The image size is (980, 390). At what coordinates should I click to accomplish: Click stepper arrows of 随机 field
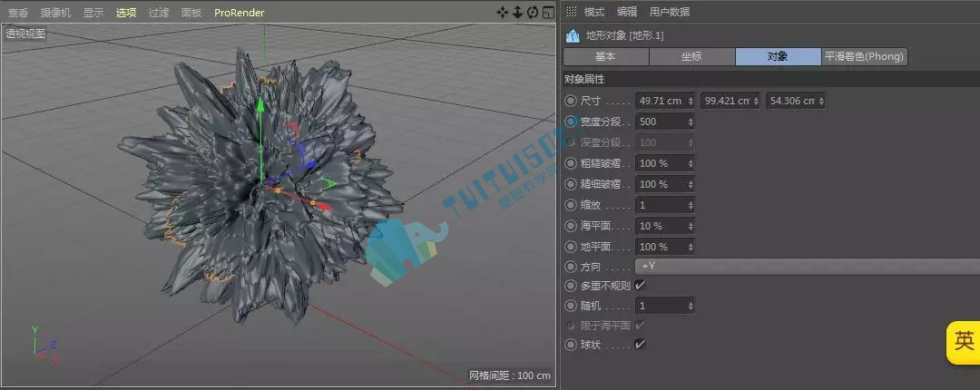(691, 307)
